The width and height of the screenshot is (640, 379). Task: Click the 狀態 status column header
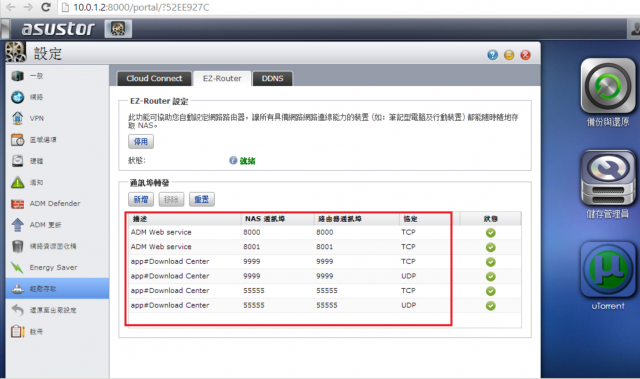point(491,219)
